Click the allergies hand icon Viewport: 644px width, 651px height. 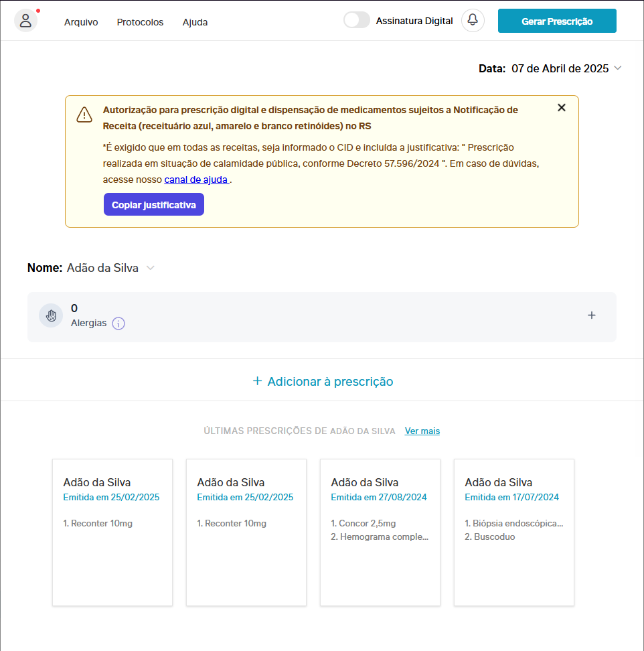tap(51, 315)
